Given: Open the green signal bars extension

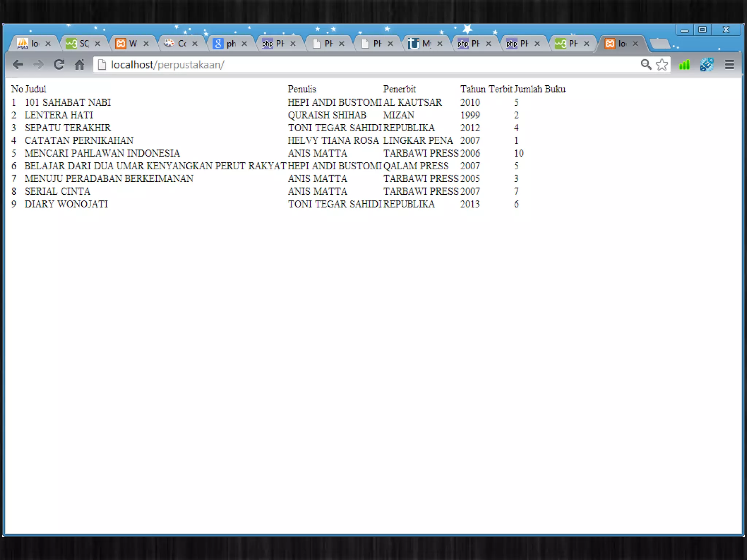Looking at the screenshot, I should (x=684, y=65).
